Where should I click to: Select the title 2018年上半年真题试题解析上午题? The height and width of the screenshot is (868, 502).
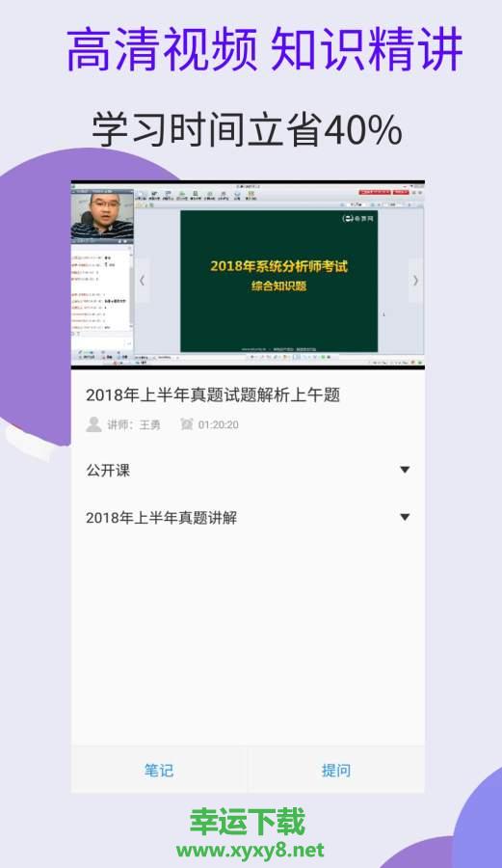213,395
